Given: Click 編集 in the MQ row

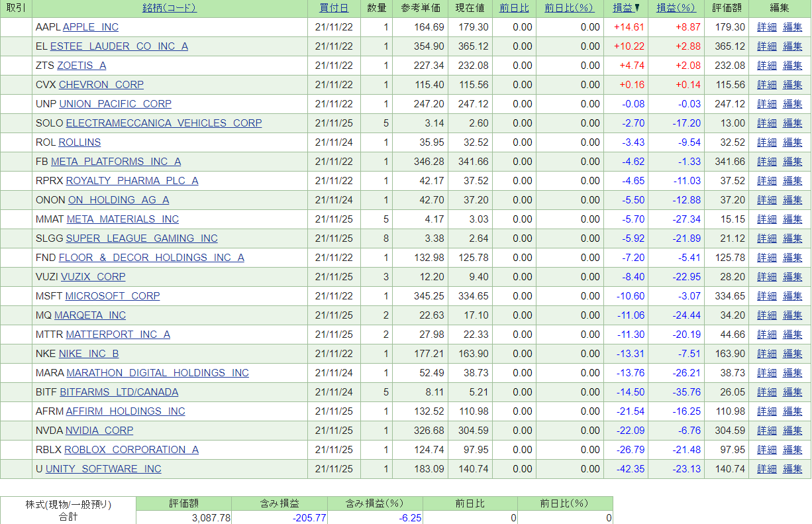Looking at the screenshot, I should [x=793, y=315].
